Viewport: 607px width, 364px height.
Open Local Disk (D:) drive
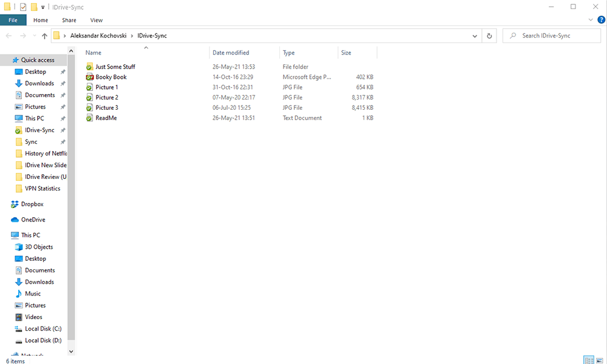click(x=43, y=340)
